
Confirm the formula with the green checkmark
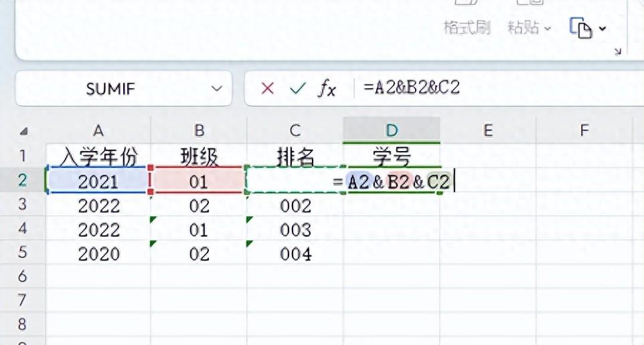coord(297,88)
